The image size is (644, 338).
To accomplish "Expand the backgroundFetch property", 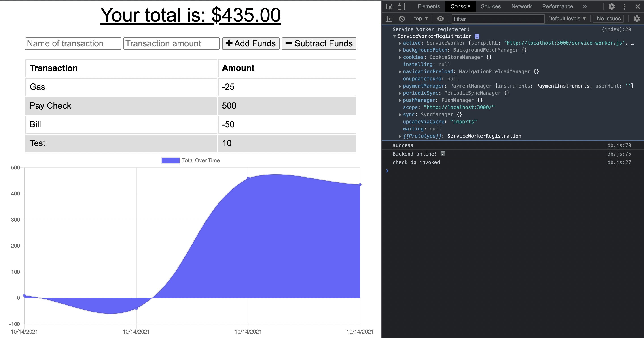I will click(x=400, y=50).
